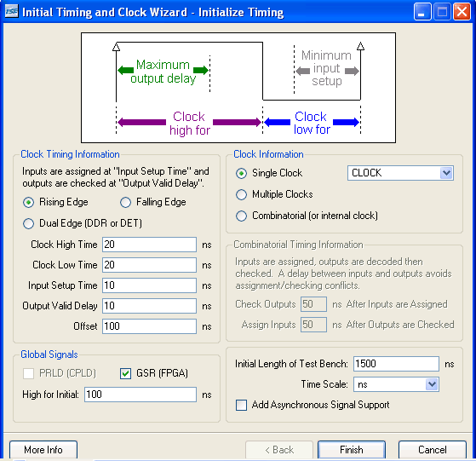Click the High for Initial field
This screenshot has width=476, height=461.
(x=141, y=395)
